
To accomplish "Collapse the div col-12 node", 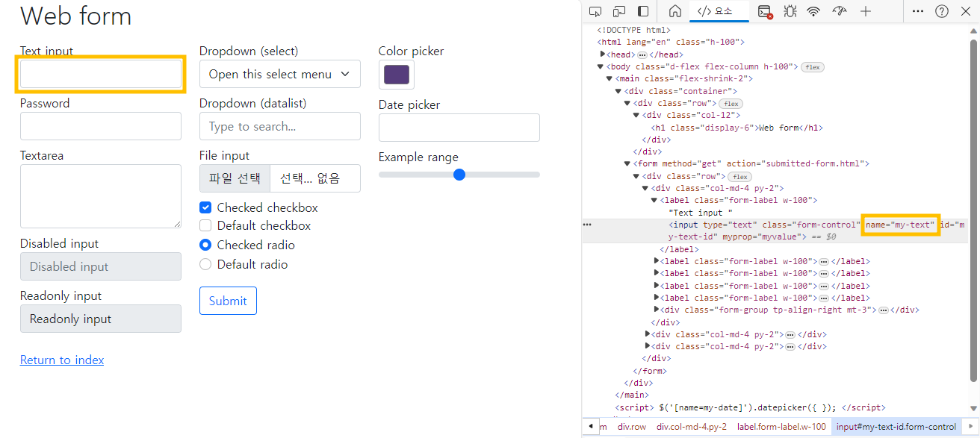I will pos(636,116).
